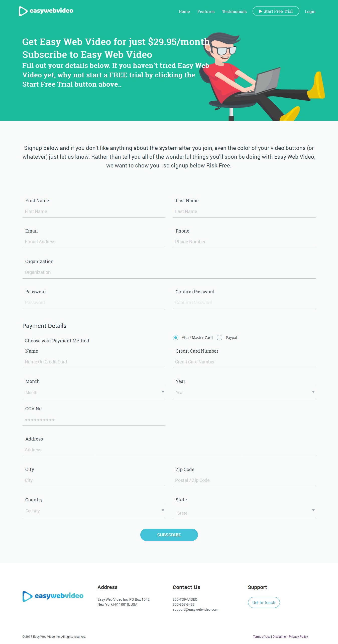Click the Login link
This screenshot has width=338, height=644.
310,12
